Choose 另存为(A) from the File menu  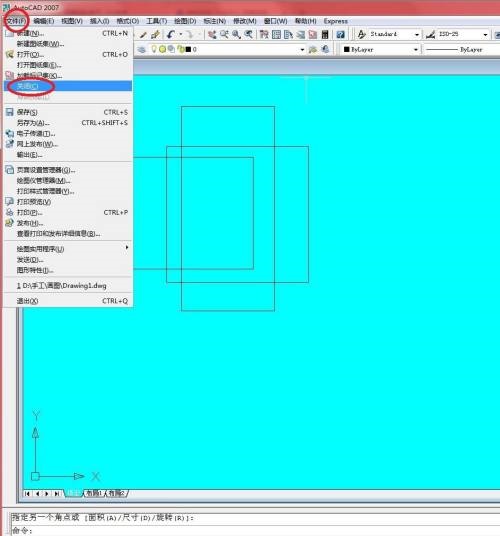click(x=68, y=123)
